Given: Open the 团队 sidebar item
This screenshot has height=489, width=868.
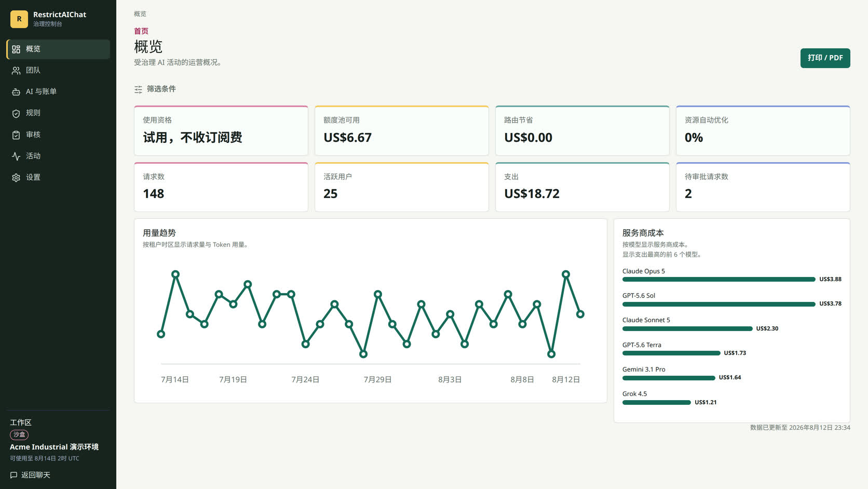Looking at the screenshot, I should click(58, 70).
